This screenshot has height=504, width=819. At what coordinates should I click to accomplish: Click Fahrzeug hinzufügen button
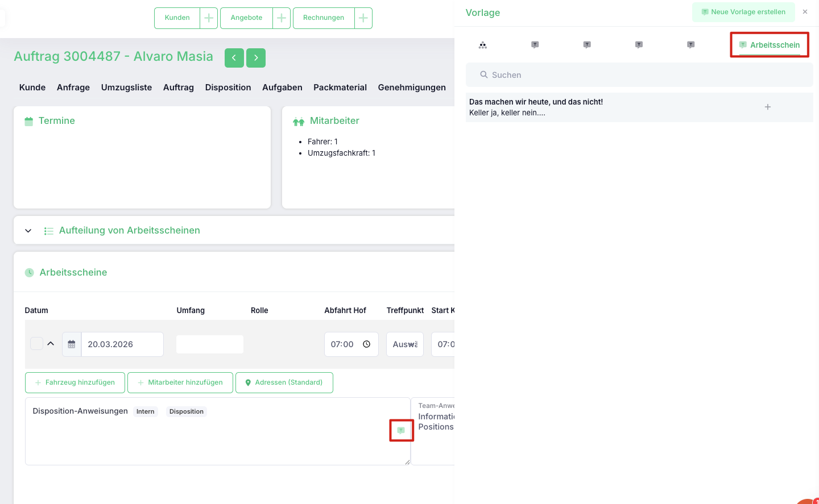(75, 382)
